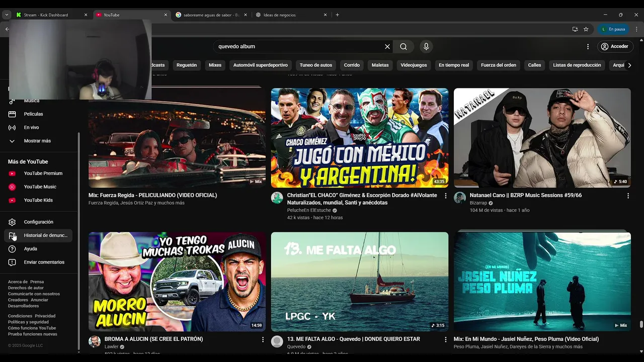Select the Tuneo de autos chip

[316, 65]
